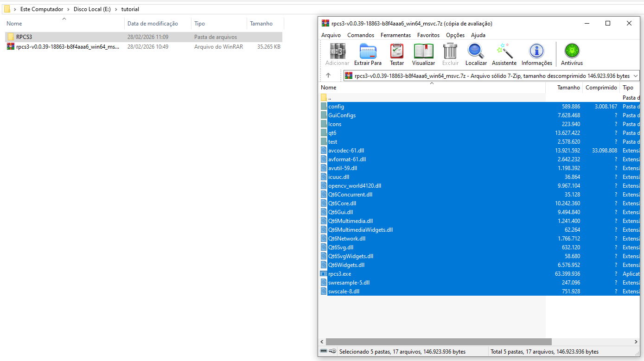644x361 pixels.
Task: Expand breadcrumb chevron after Este Computador
Action: pyautogui.click(x=69, y=9)
